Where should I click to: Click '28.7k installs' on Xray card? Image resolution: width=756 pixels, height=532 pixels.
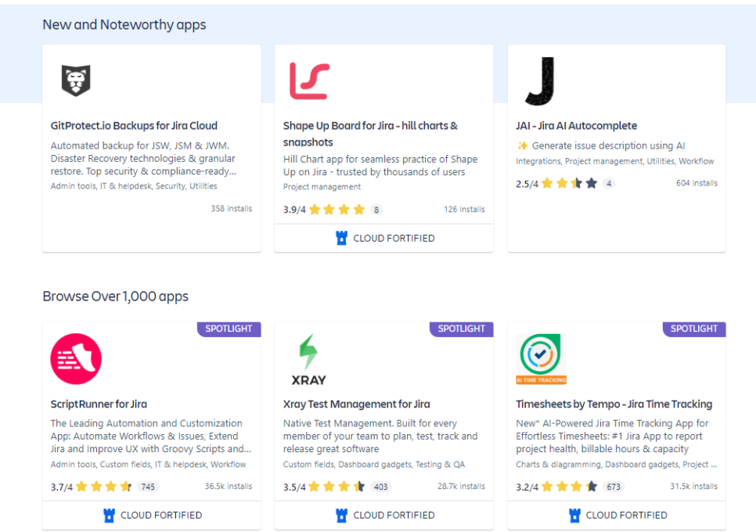[462, 486]
